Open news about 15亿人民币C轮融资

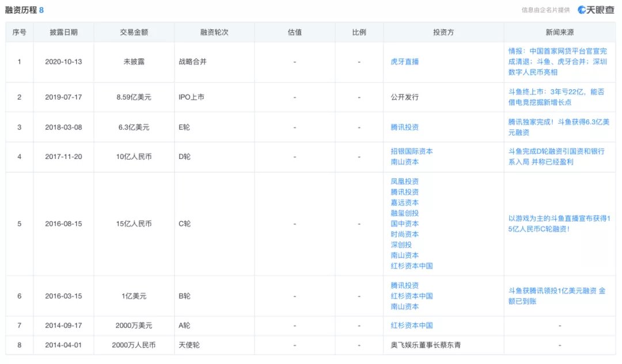[x=559, y=223]
